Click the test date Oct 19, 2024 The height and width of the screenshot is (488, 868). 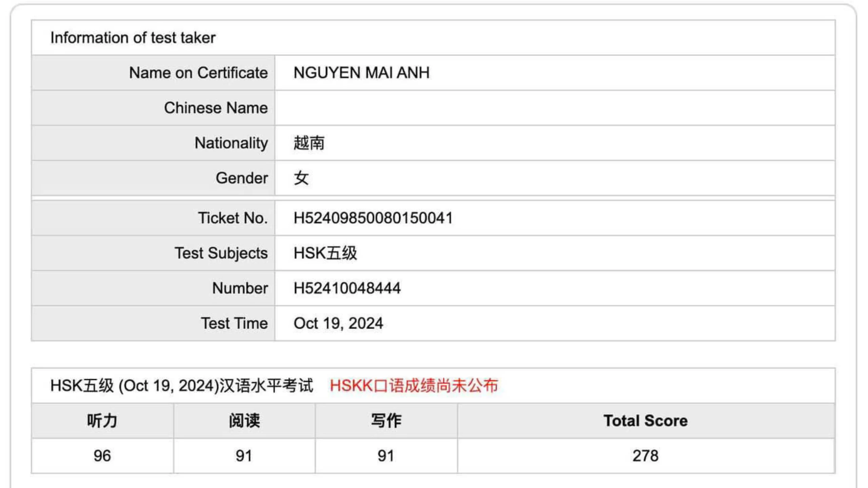[x=338, y=323]
